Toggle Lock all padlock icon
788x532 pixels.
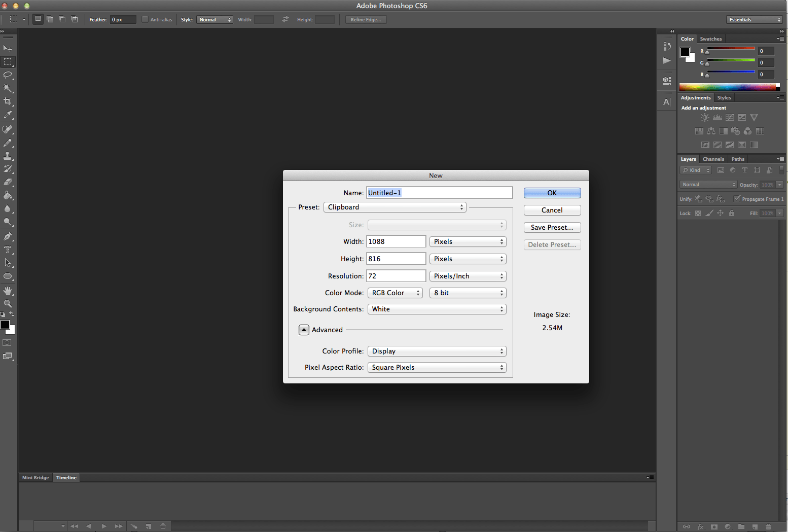731,213
